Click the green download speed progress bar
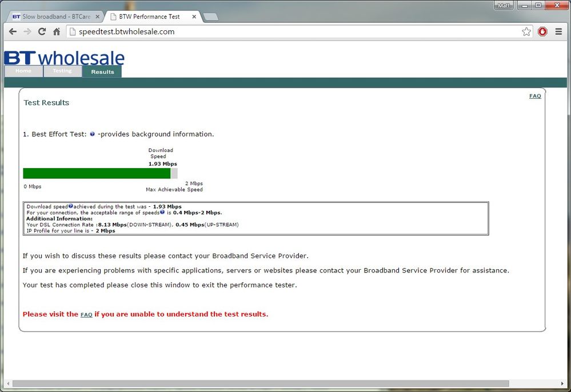This screenshot has width=571, height=392. coord(97,173)
